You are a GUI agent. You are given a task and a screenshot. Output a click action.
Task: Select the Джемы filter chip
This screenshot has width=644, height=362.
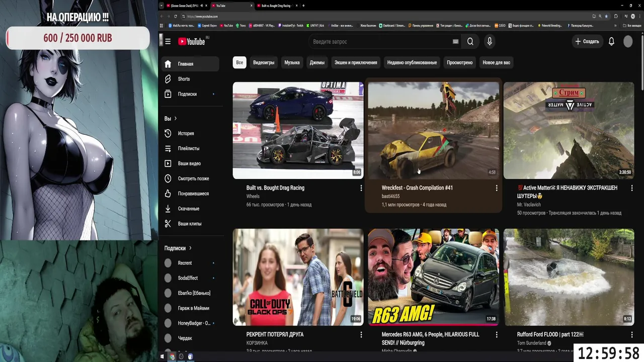(x=317, y=63)
